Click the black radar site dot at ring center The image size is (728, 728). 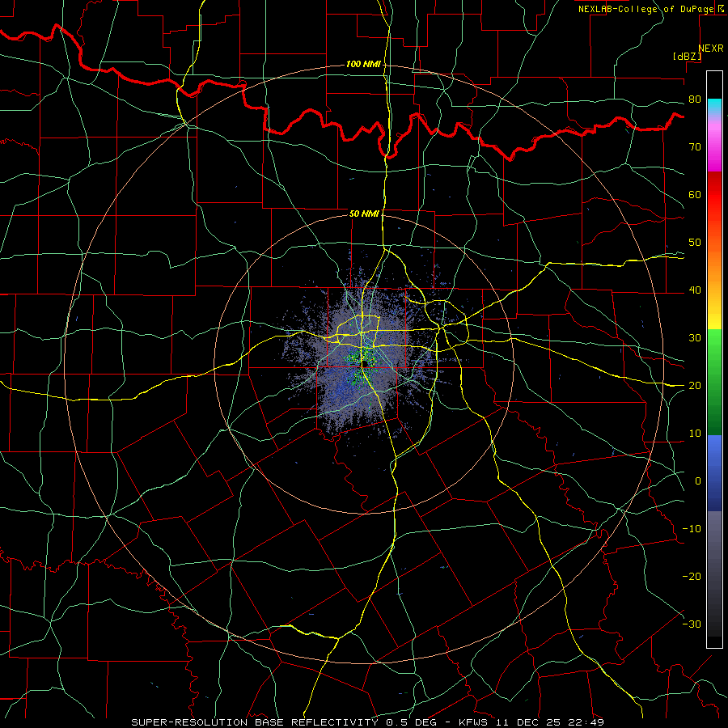pos(366,363)
